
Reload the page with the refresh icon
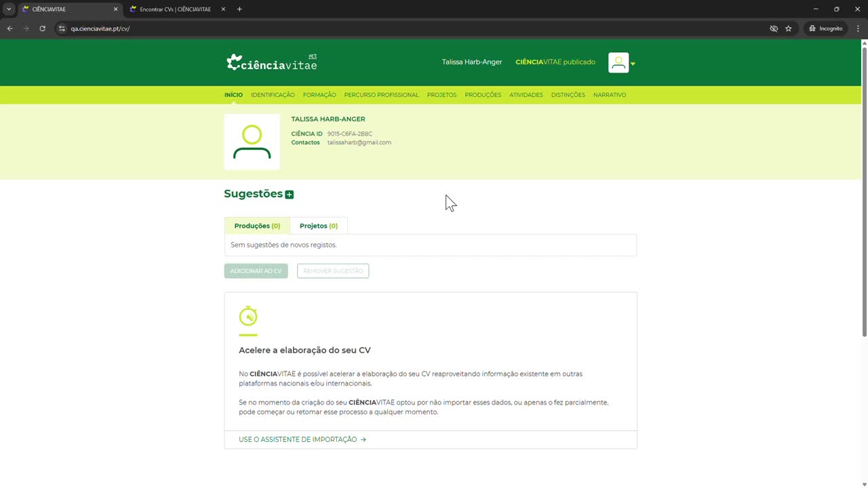pos(42,28)
